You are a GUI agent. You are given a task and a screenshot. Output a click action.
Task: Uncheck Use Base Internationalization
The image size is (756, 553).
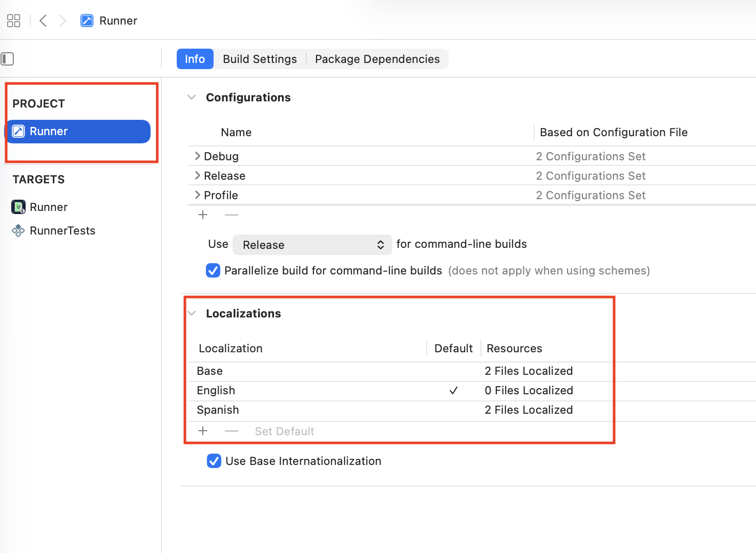point(214,461)
